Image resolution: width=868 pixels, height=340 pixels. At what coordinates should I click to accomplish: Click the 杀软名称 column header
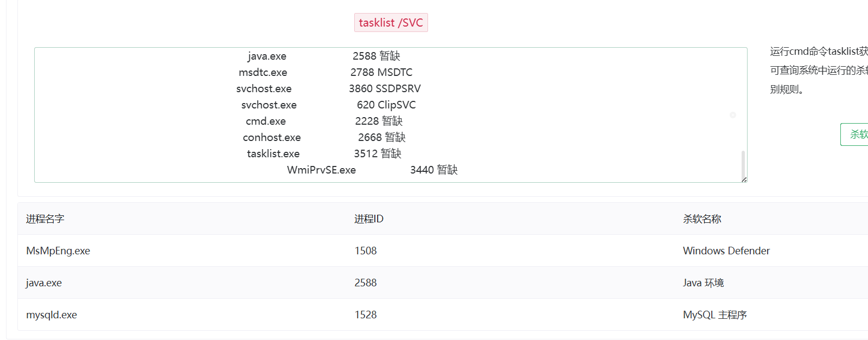[x=702, y=219]
